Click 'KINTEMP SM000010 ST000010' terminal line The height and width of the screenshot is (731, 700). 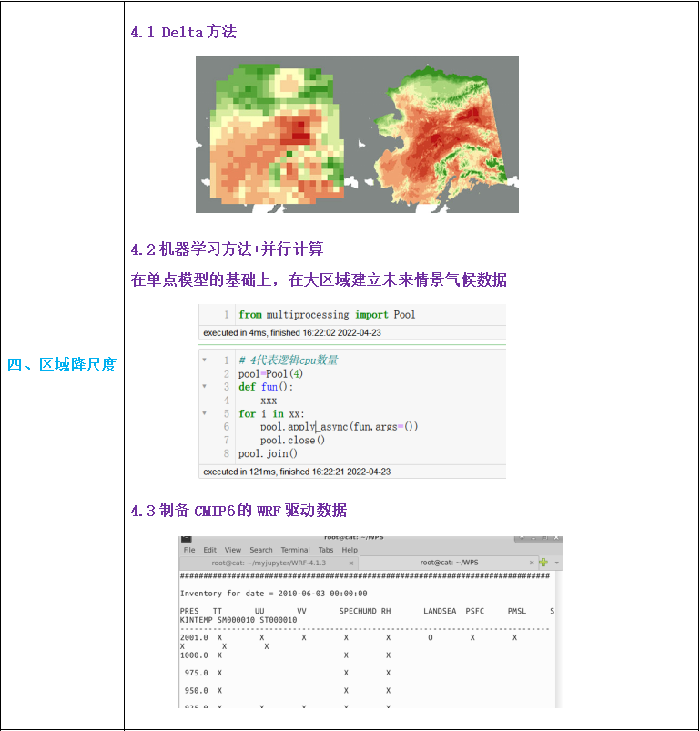238,620
